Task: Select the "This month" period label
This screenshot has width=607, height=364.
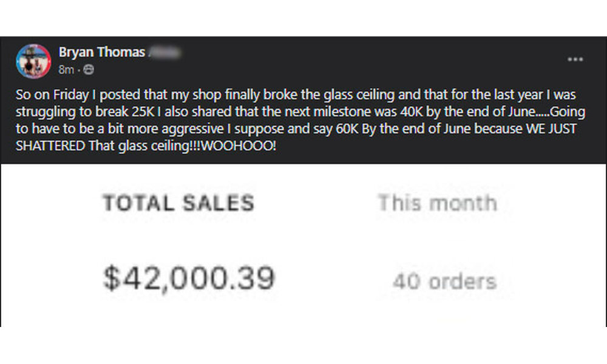Action: coord(436,203)
